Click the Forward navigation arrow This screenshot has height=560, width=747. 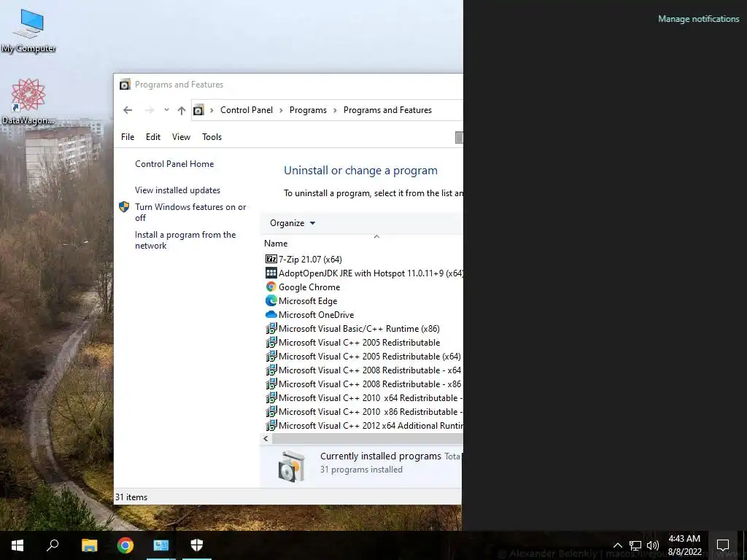click(149, 110)
